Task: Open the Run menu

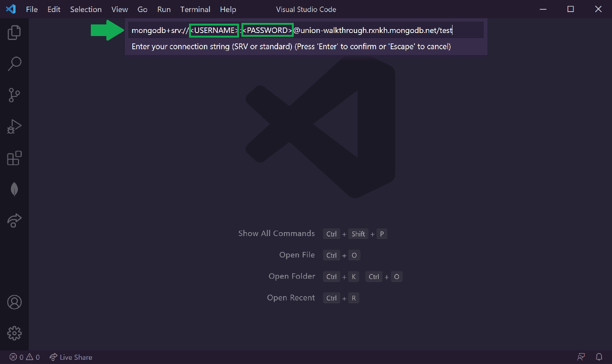Action: coord(164,9)
